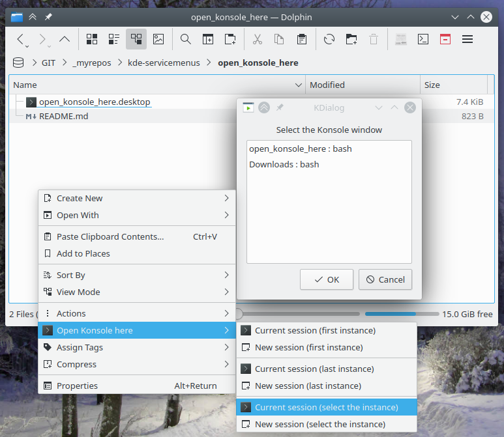
Task: Click the disk space usage bar
Action: 402,314
